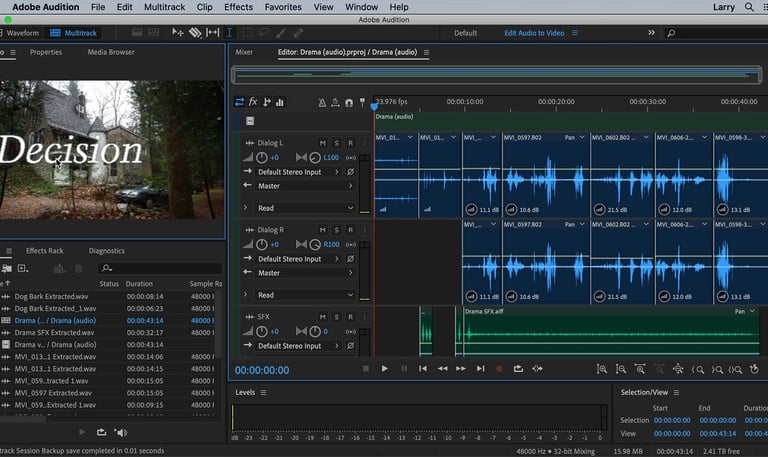Click the Rewind button
The width and height of the screenshot is (768, 457).
pos(442,368)
